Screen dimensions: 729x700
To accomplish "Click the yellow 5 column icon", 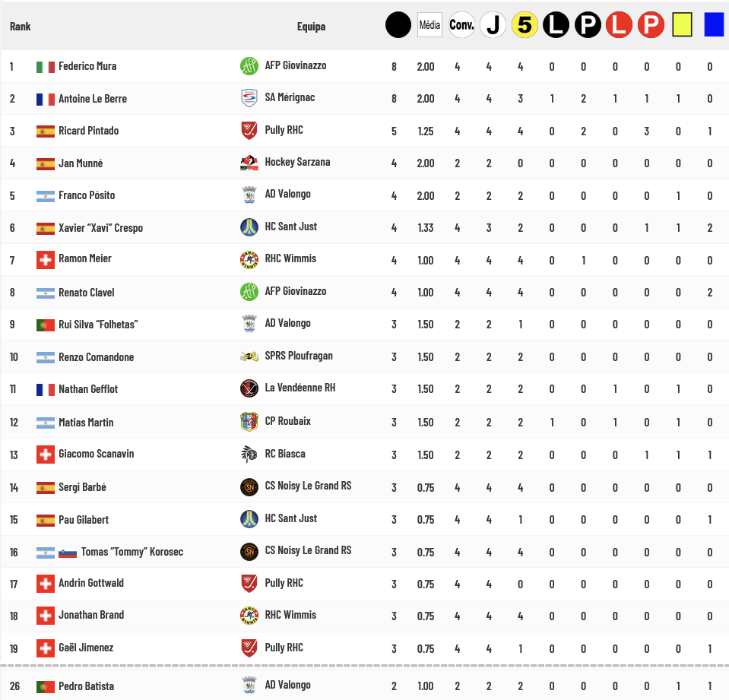I will click(x=524, y=25).
